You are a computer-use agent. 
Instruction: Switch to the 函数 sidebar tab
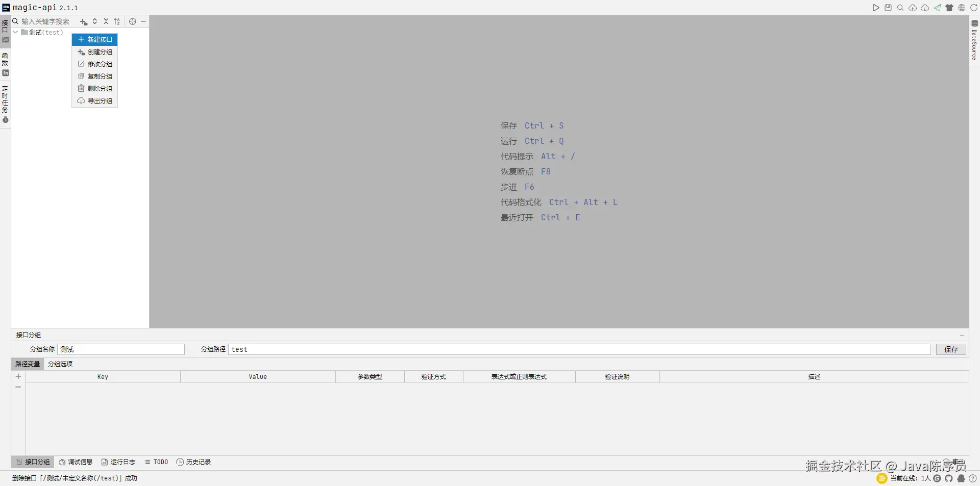point(5,64)
